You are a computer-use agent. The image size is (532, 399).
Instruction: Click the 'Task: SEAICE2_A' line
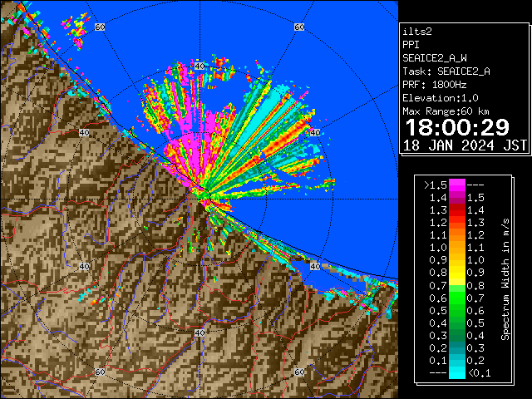pos(446,71)
